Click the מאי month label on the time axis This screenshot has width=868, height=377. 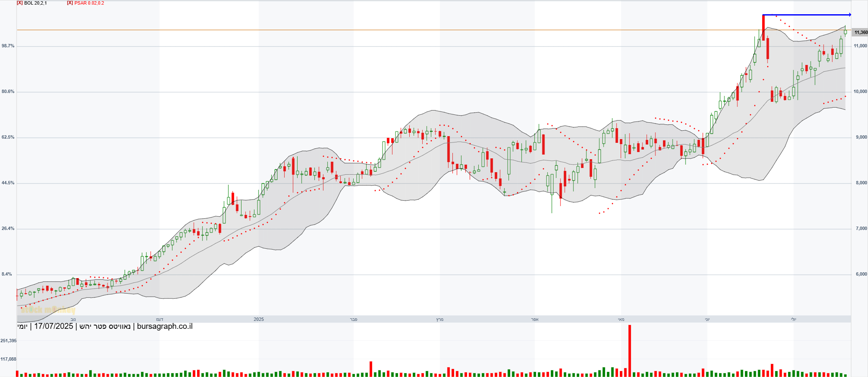tap(621, 319)
